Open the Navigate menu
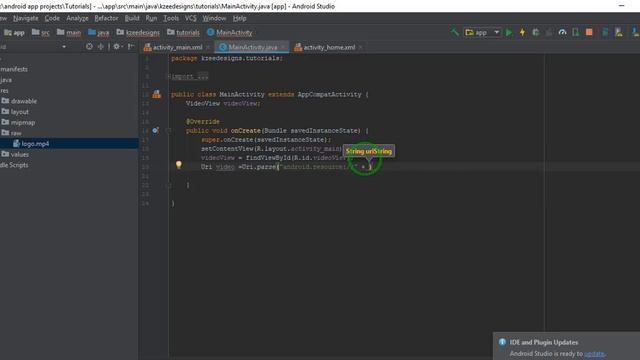 (25, 18)
